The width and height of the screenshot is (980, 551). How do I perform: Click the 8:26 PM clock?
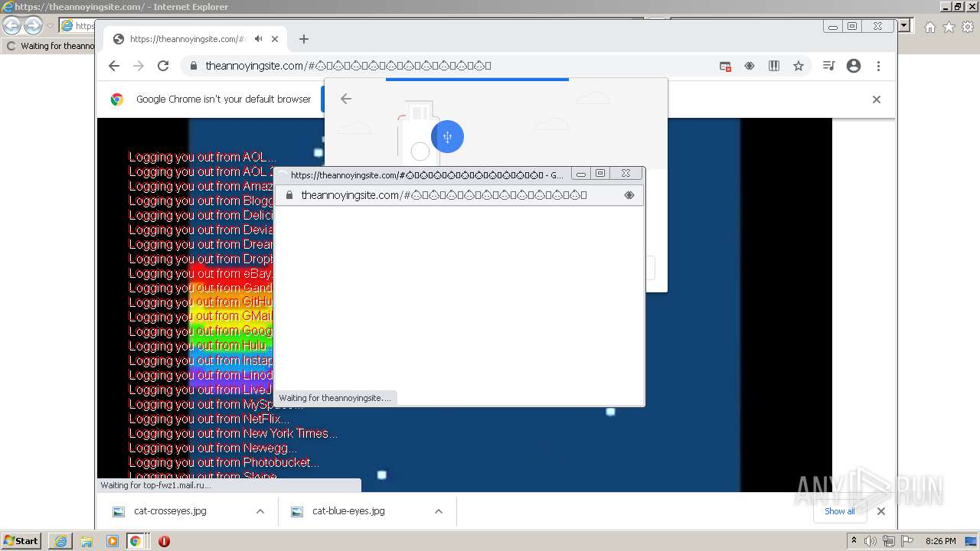(940, 541)
